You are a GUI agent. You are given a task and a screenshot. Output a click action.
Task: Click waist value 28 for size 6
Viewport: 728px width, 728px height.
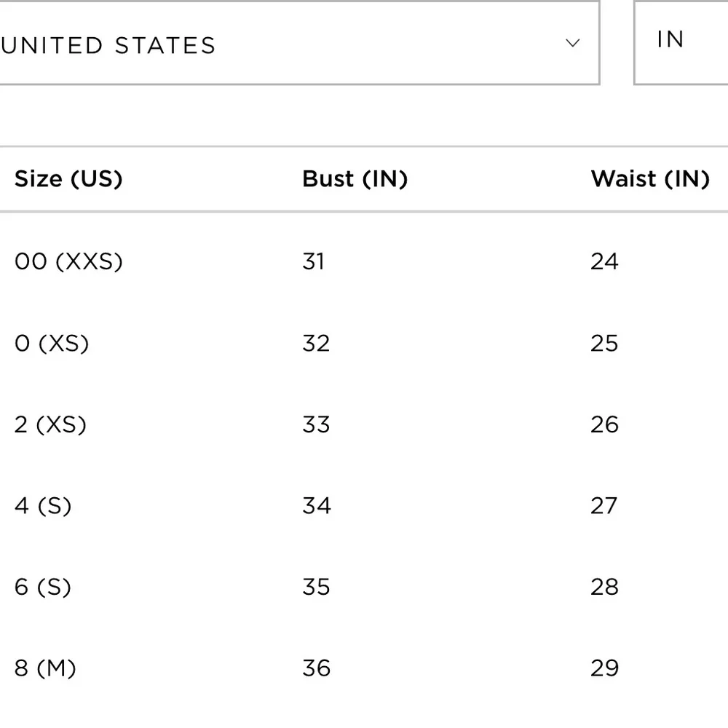click(604, 587)
